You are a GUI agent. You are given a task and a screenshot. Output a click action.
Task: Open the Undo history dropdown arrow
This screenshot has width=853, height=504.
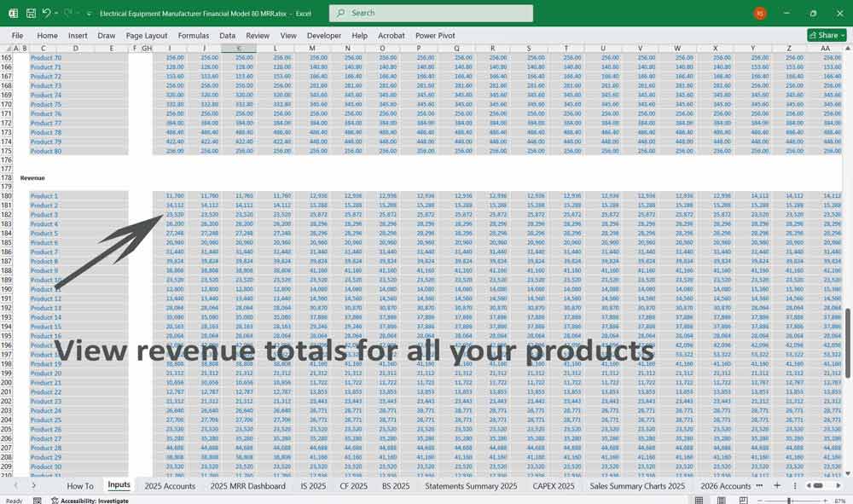click(x=56, y=13)
